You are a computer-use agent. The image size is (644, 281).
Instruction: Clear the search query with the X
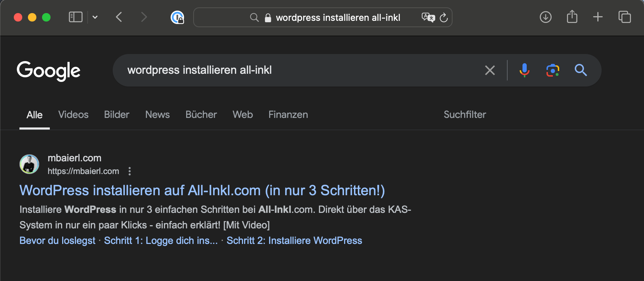pos(490,70)
